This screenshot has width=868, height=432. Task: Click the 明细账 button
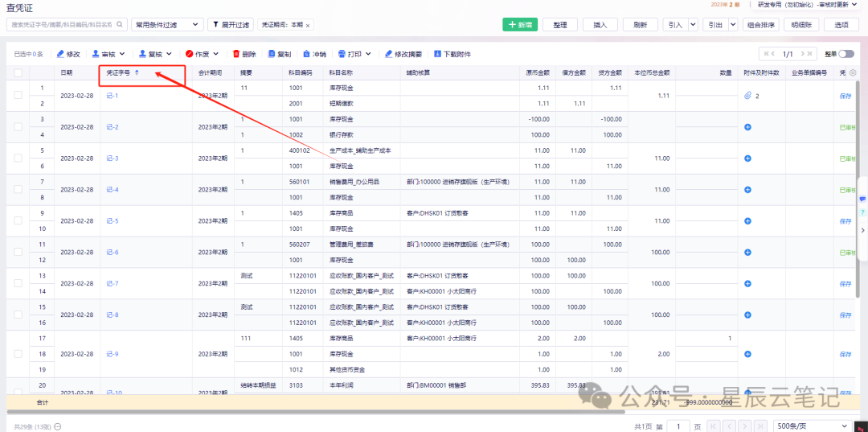coord(801,24)
